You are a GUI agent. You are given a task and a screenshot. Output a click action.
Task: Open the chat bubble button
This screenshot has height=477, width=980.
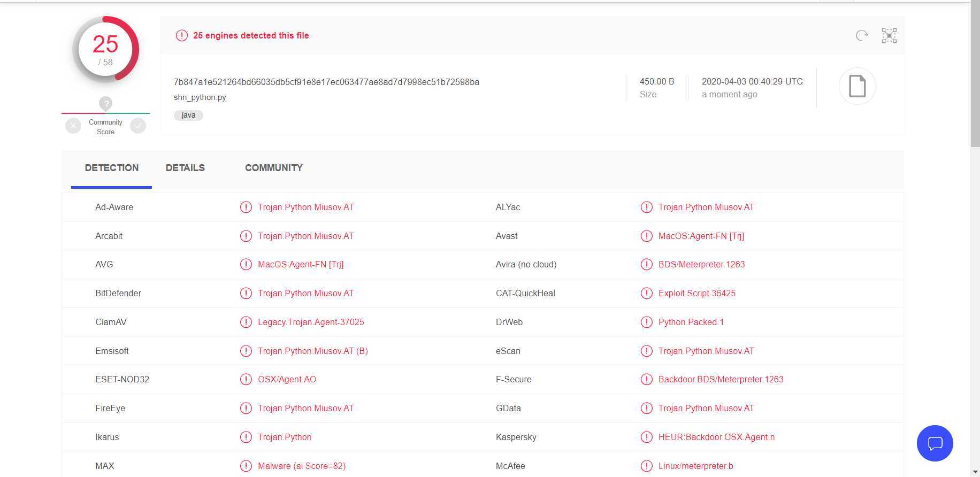[x=935, y=443]
